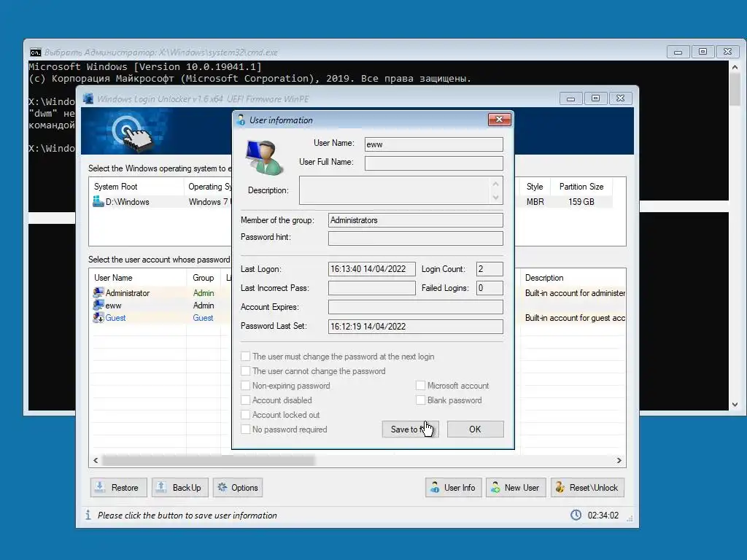Screen dimensions: 747x560
Task: Toggle Account locked out checkbox
Action: pyautogui.click(x=245, y=415)
